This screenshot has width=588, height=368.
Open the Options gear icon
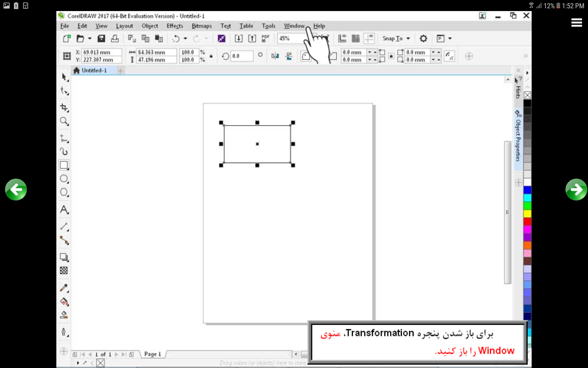(423, 39)
